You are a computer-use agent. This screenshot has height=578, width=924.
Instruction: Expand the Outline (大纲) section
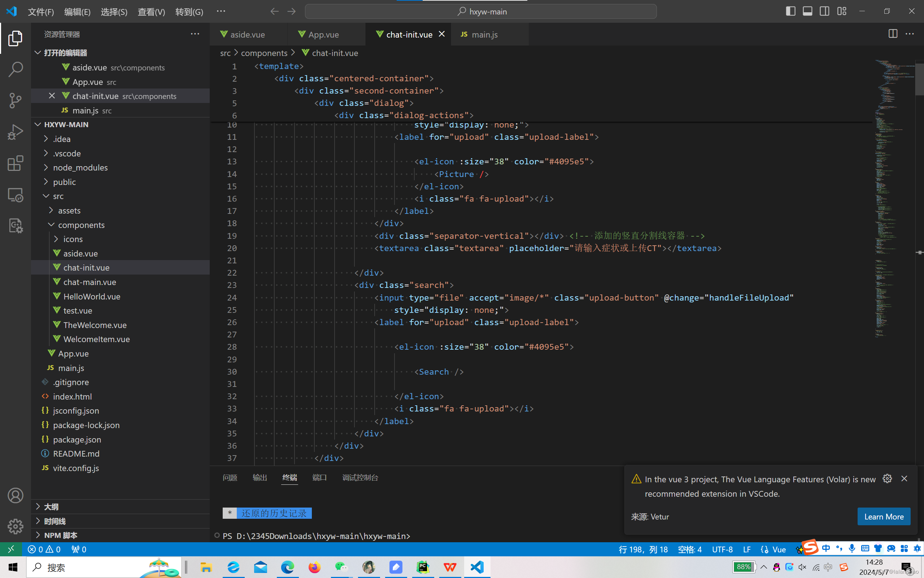[120, 506]
